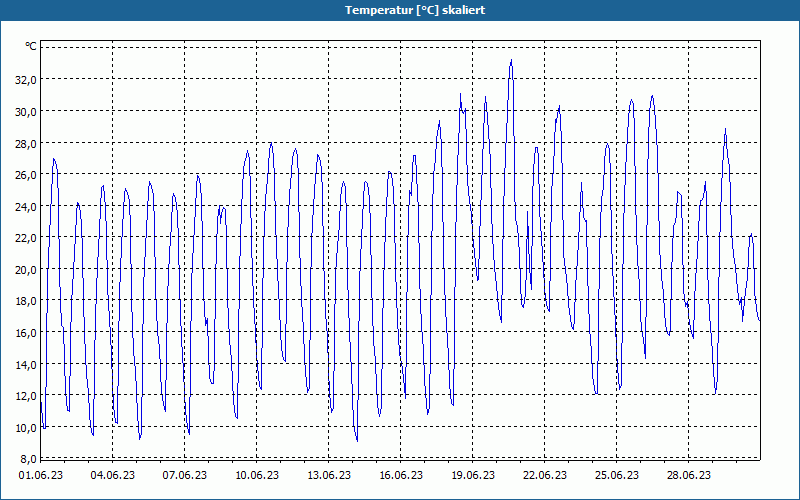The width and height of the screenshot is (800, 500).
Task: Click the highest temperature peak above 32
Action: pyautogui.click(x=511, y=60)
